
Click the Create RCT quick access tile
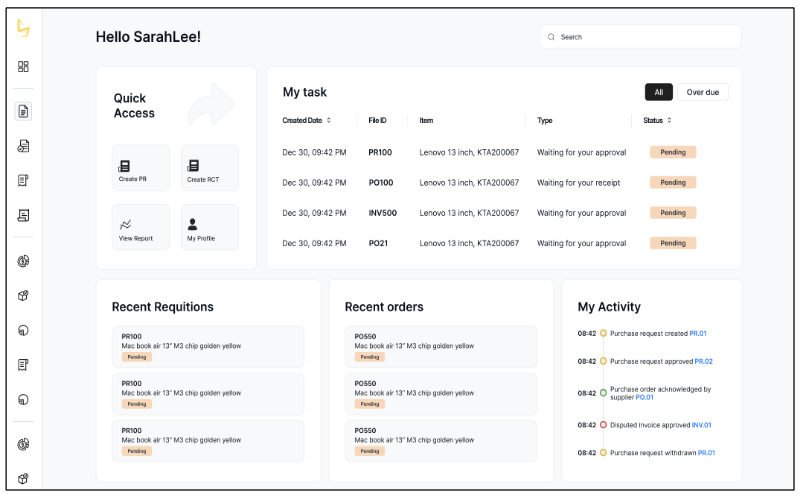point(210,168)
